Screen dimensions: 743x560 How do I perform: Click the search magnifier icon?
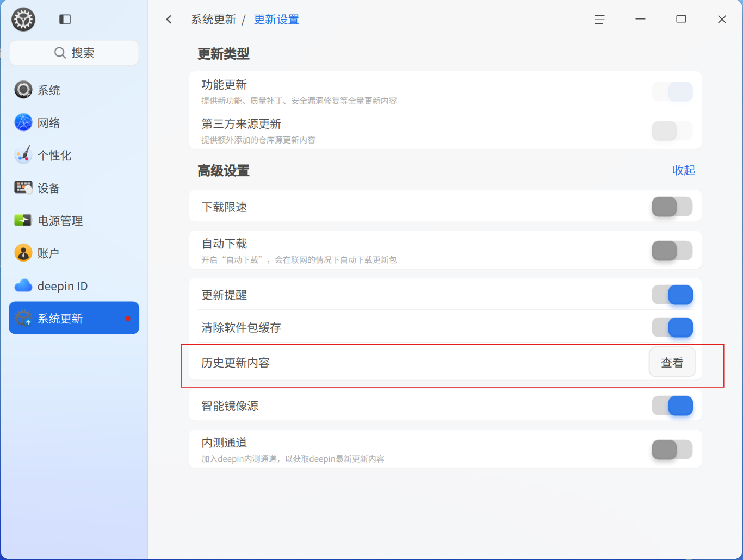[60, 53]
